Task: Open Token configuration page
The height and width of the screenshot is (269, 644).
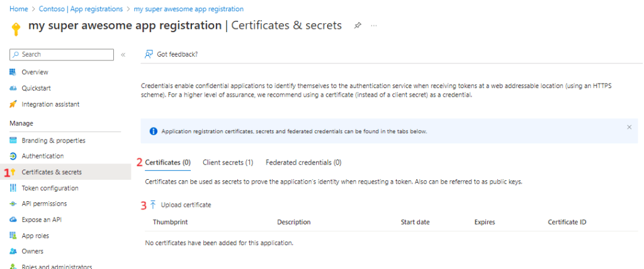Action: (50, 188)
